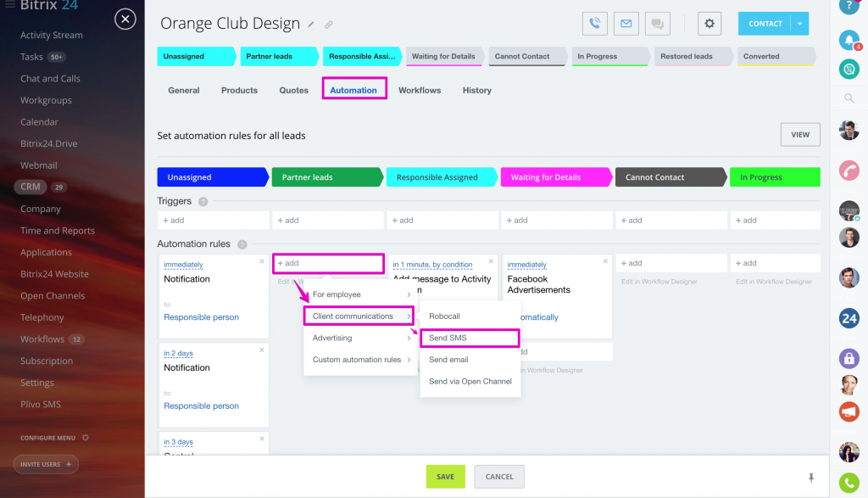Remove the 'in 2 days' Notification rule

(262, 350)
